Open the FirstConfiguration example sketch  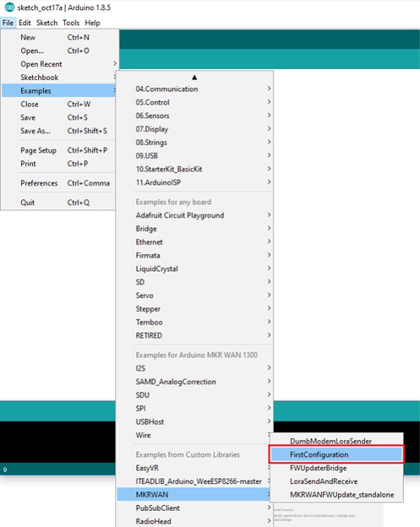tap(319, 454)
